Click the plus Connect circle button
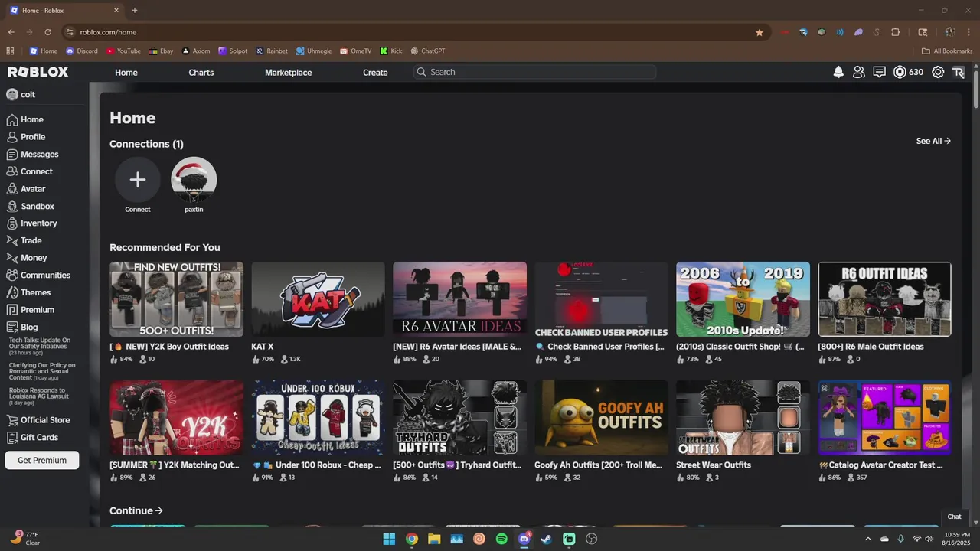Screen dimensions: 980x551 pyautogui.click(x=138, y=180)
